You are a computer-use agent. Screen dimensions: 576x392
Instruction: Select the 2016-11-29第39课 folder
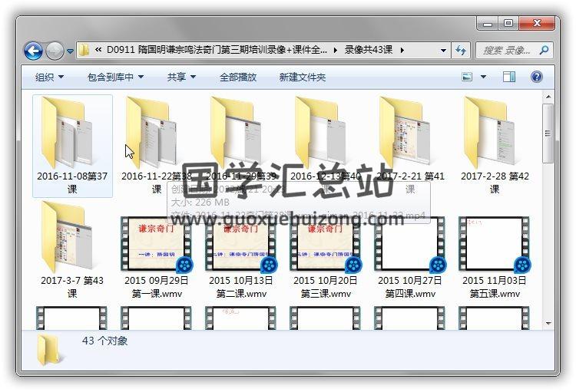coord(241,146)
